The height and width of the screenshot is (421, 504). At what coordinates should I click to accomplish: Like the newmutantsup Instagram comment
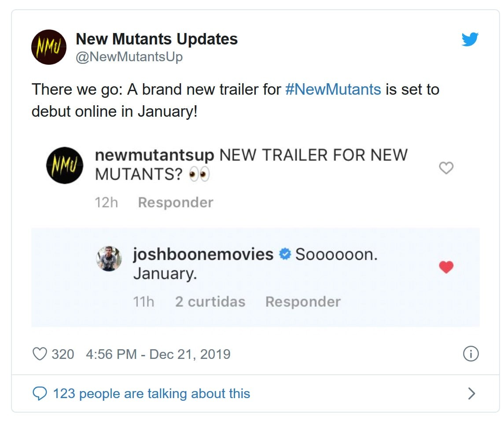point(446,168)
